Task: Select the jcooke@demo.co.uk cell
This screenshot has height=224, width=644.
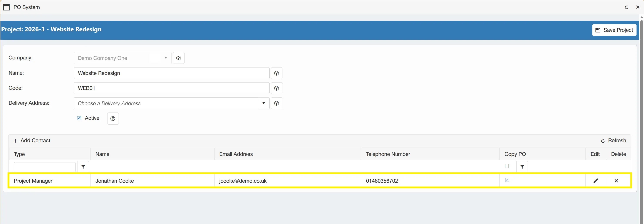Action: tap(287, 181)
